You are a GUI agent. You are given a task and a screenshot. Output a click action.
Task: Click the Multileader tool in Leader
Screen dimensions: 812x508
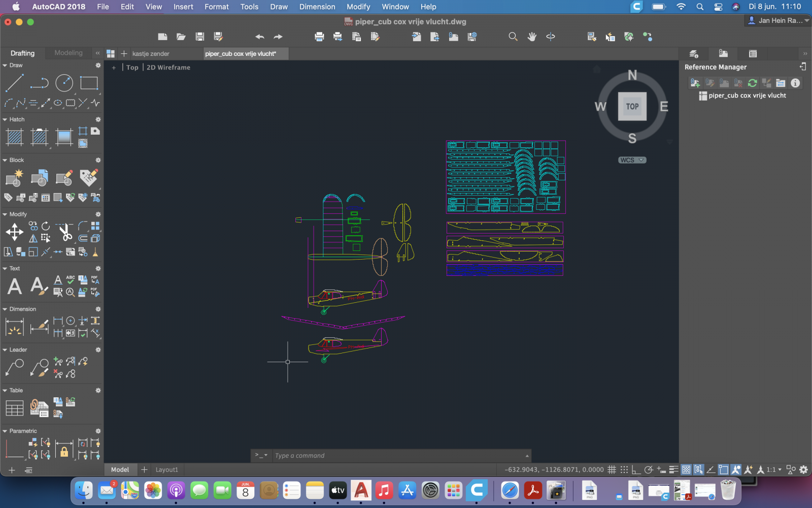(14, 367)
